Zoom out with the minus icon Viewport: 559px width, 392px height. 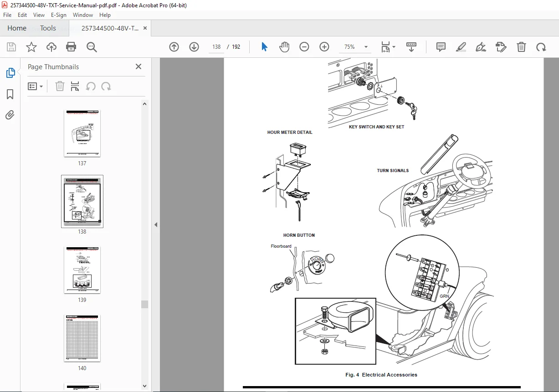[304, 47]
